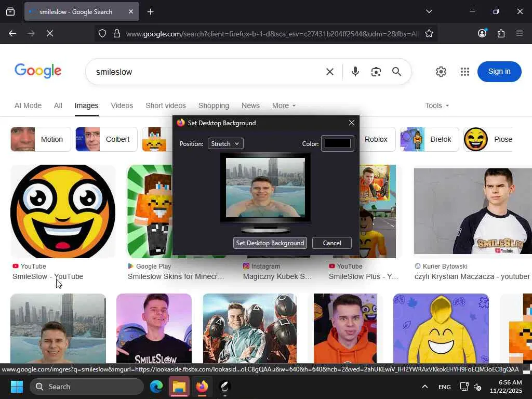
Task: Go back to previous page
Action: [x=12, y=33]
